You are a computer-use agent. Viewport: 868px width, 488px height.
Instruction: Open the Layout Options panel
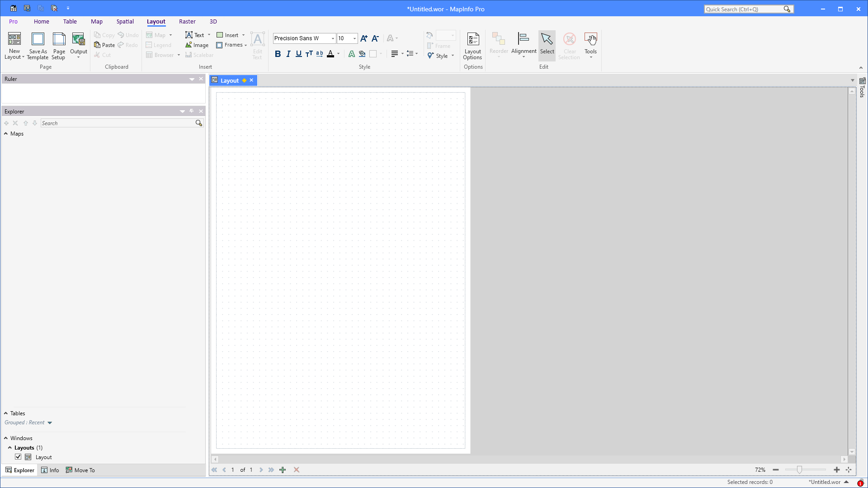(472, 45)
